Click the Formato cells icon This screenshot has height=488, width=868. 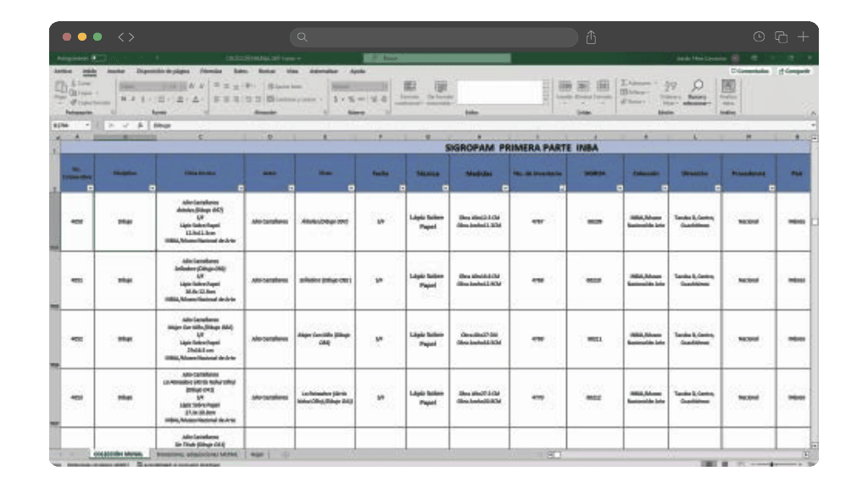pos(603,86)
